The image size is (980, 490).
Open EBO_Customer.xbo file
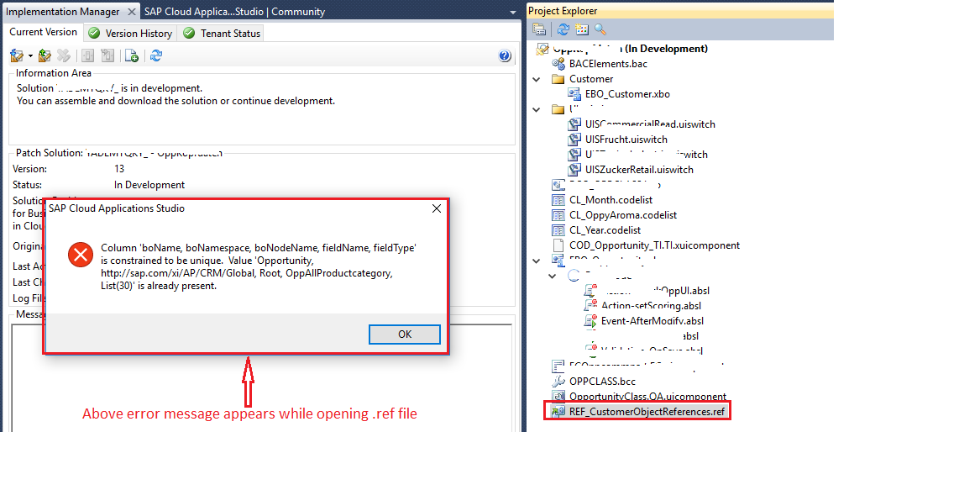(x=626, y=94)
